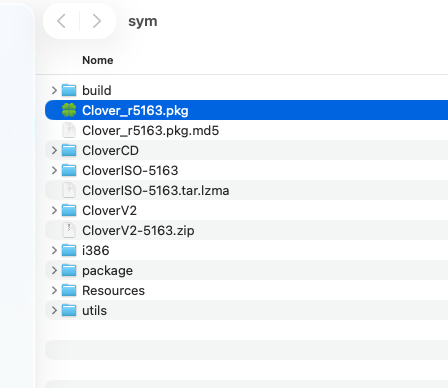
Task: Expand the CloverISO-5163 folder chevron
Action: point(54,170)
